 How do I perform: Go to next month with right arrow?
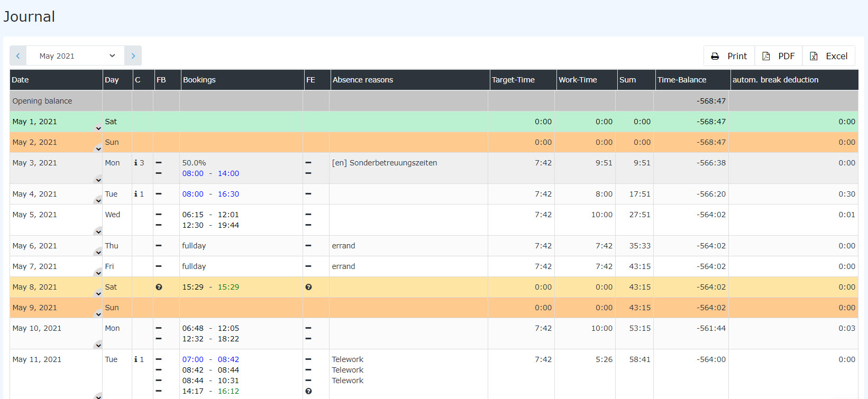[133, 55]
